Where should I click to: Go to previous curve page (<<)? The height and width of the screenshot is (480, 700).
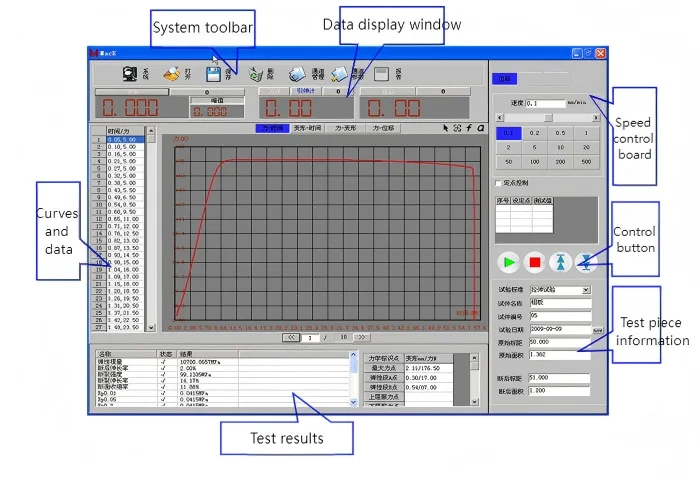pos(291,338)
